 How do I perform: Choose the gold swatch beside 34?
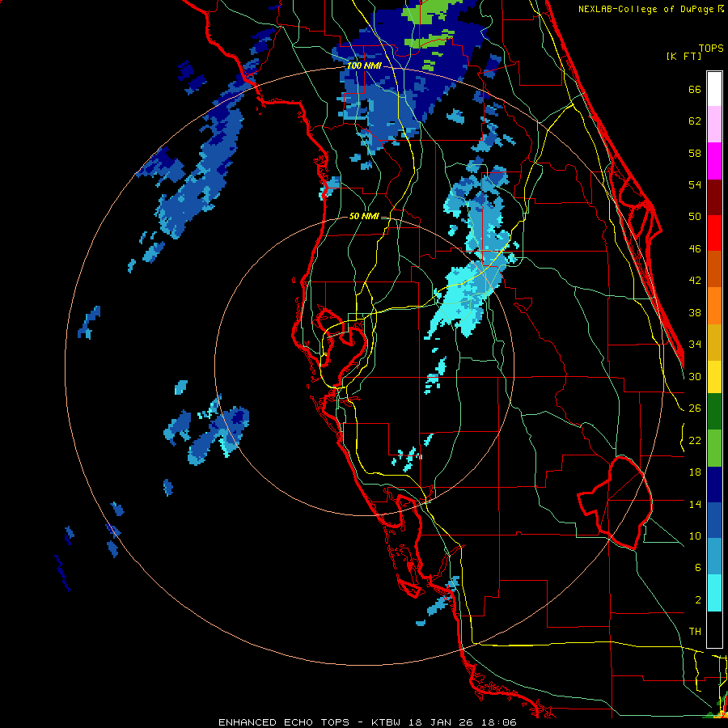pyautogui.click(x=714, y=342)
